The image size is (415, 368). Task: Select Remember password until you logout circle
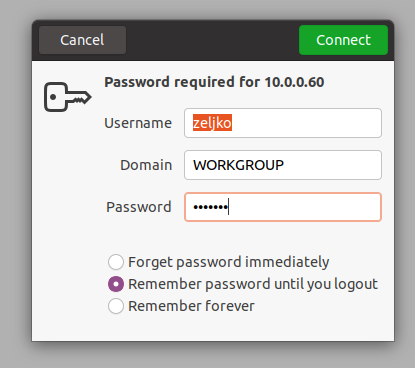pos(116,284)
